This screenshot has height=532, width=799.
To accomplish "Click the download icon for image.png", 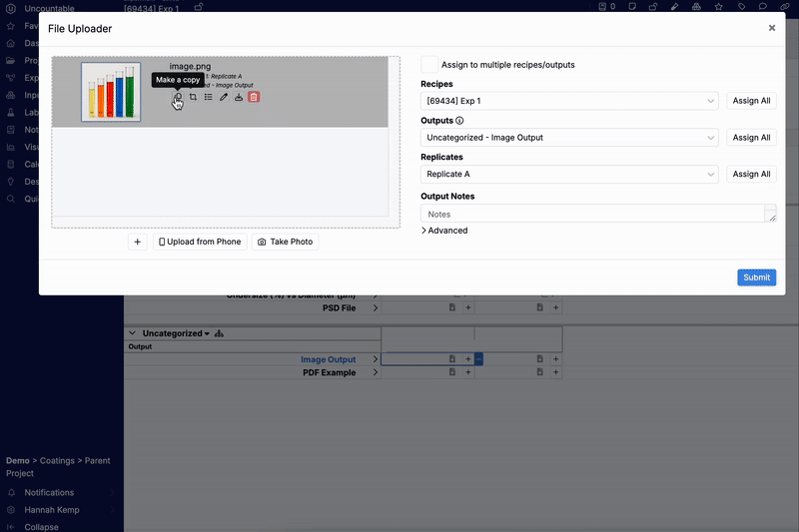I will (x=239, y=97).
